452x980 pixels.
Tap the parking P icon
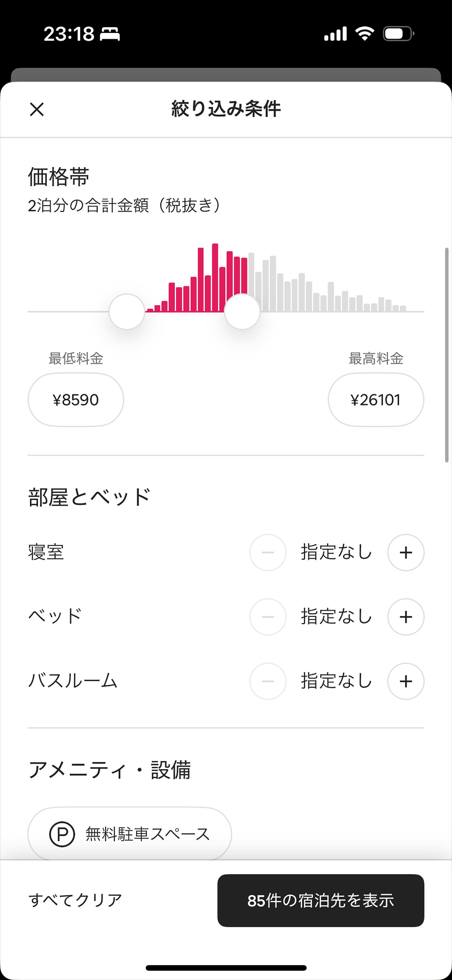[x=62, y=834]
